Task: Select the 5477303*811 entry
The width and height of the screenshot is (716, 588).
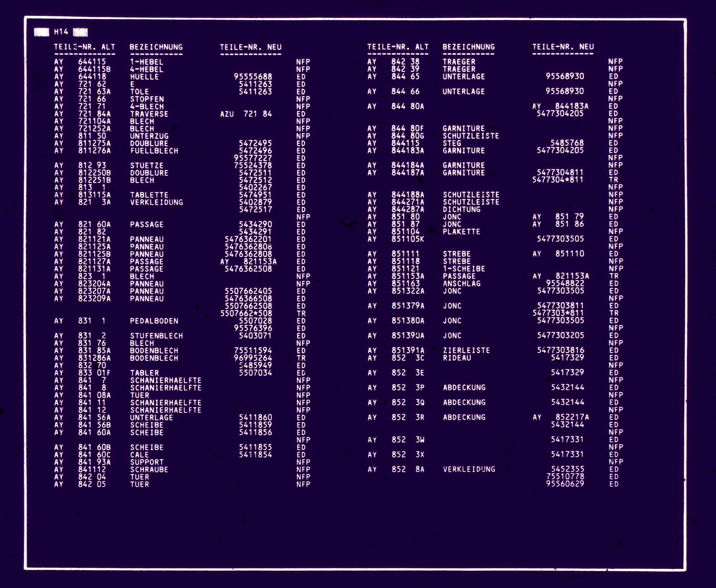Action: tap(558, 313)
